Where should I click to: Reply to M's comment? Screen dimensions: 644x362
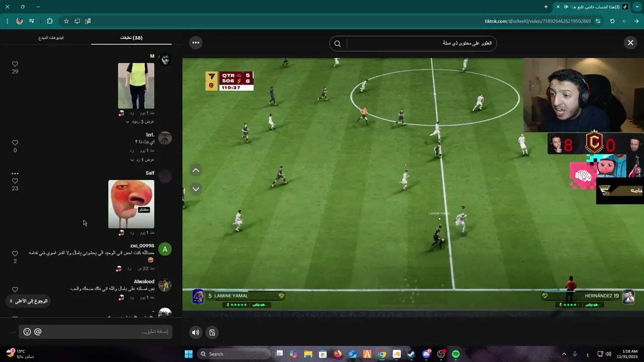pos(131,113)
